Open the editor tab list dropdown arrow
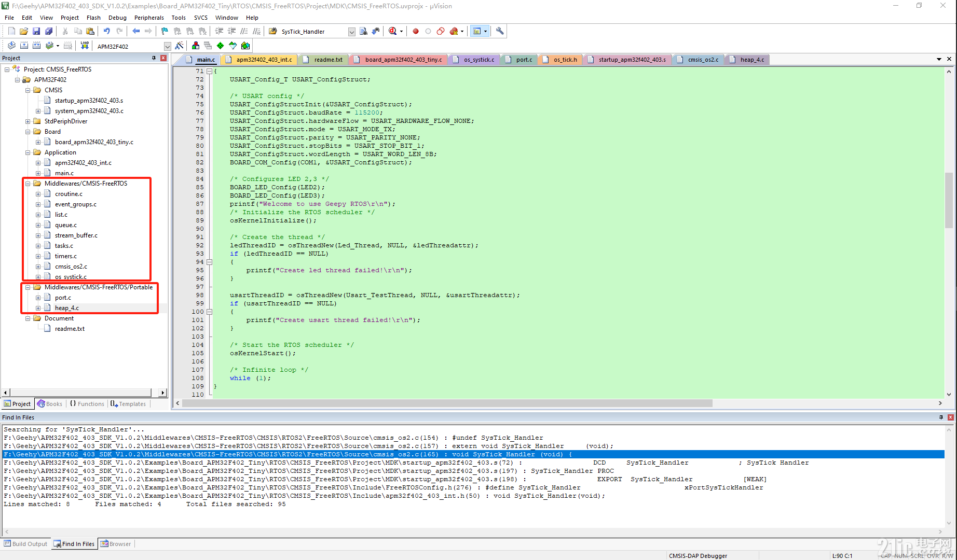 pyautogui.click(x=939, y=59)
